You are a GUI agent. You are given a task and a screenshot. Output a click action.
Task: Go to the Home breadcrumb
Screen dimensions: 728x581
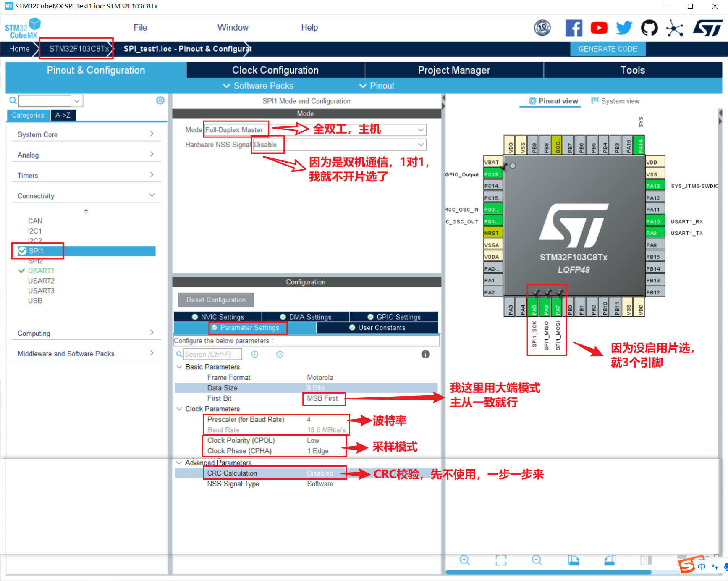(19, 49)
